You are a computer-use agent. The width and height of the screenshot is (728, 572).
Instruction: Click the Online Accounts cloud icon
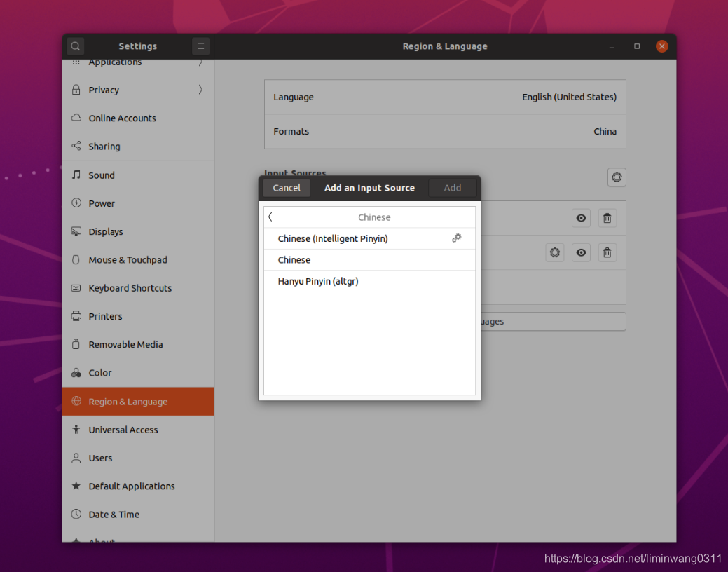pos(76,118)
